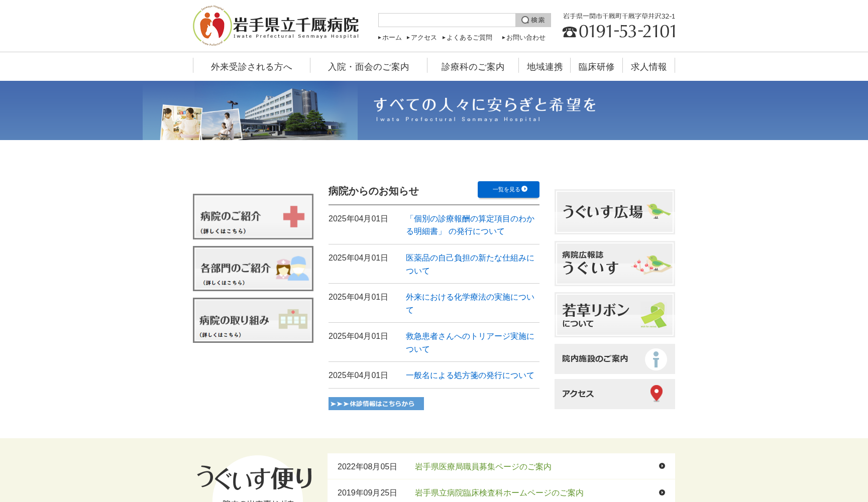Viewport: 868px width, 502px height.
Task: Click the arrow icon inside 一覧を見る button
Action: click(x=525, y=189)
